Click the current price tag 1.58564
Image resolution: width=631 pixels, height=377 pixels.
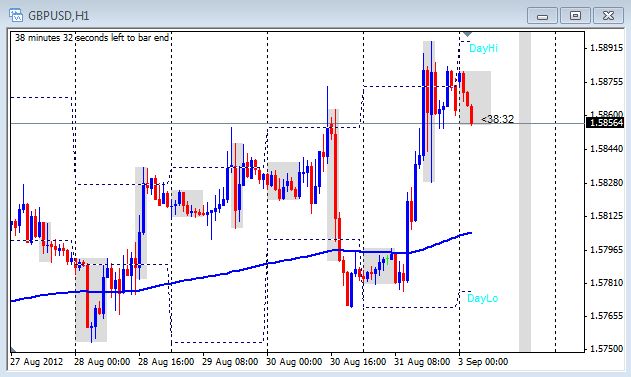click(x=605, y=122)
